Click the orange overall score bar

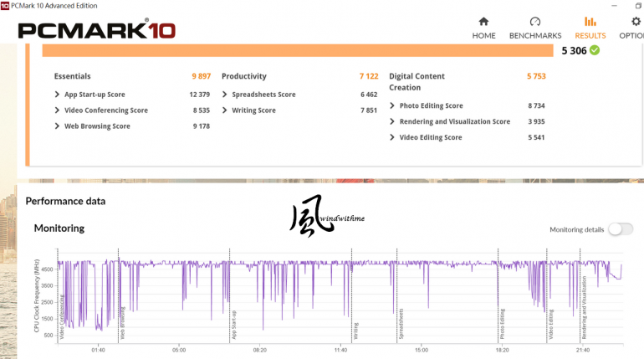pos(298,50)
